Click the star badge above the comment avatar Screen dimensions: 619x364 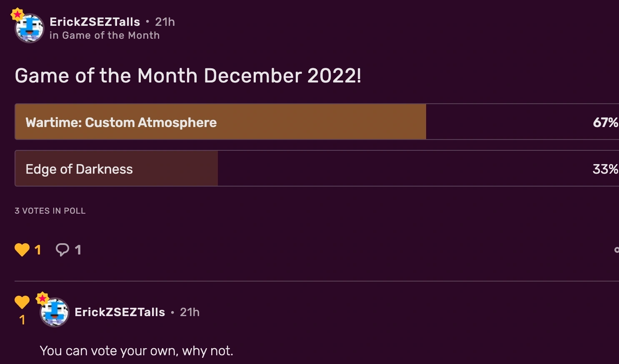[42, 298]
